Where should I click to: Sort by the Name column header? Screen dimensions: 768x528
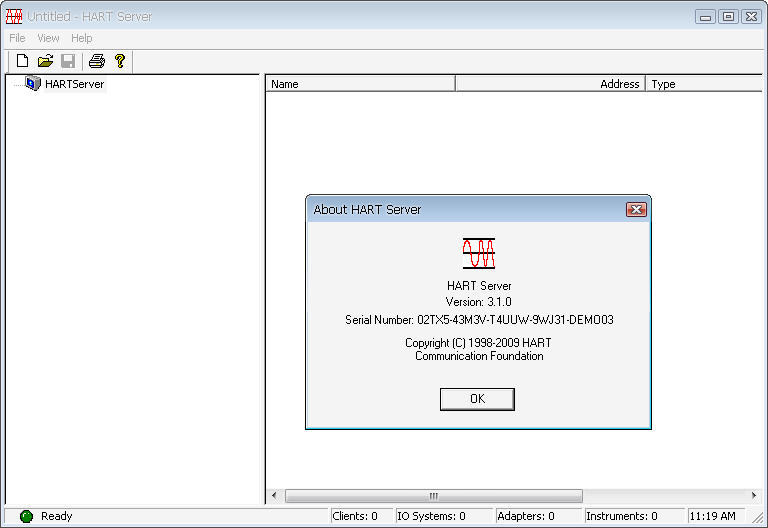pyautogui.click(x=360, y=84)
